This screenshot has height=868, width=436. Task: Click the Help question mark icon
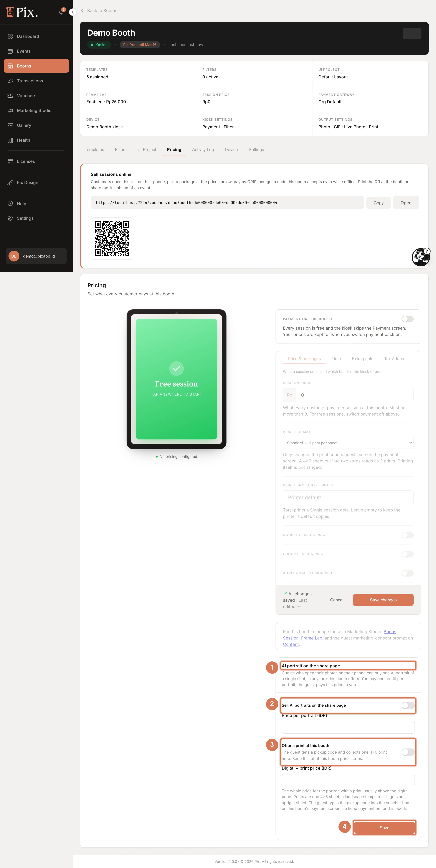[x=10, y=204]
